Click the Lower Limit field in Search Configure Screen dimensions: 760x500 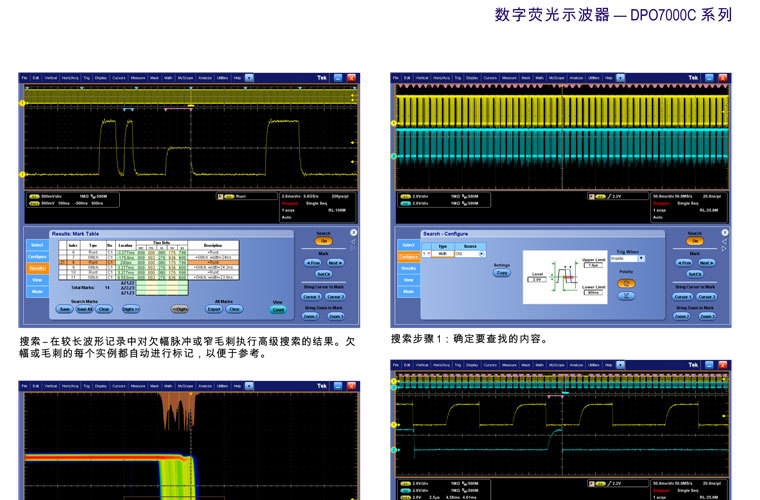point(593,293)
